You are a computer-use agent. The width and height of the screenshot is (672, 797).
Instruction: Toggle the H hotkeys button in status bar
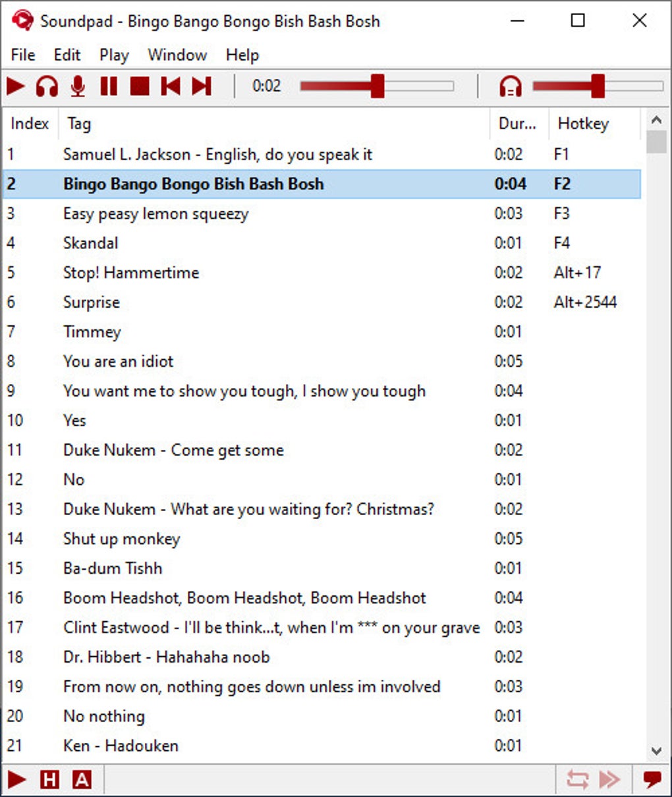49,780
